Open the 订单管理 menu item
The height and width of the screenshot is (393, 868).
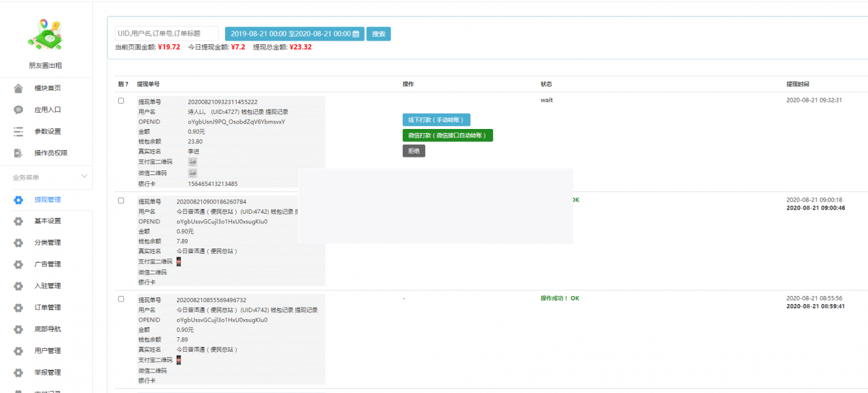47,307
